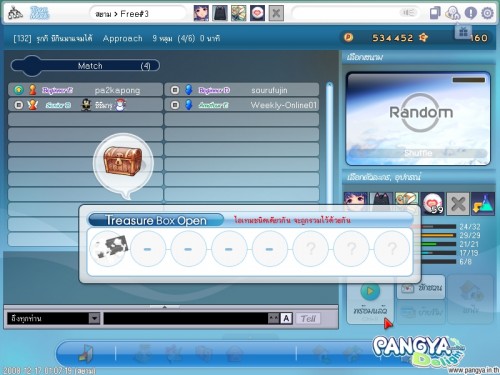Click the chat message input field
Screen dimensions: 500x375
click(186, 318)
